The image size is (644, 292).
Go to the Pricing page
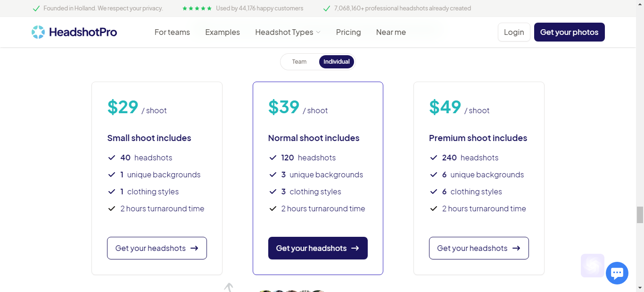point(348,32)
